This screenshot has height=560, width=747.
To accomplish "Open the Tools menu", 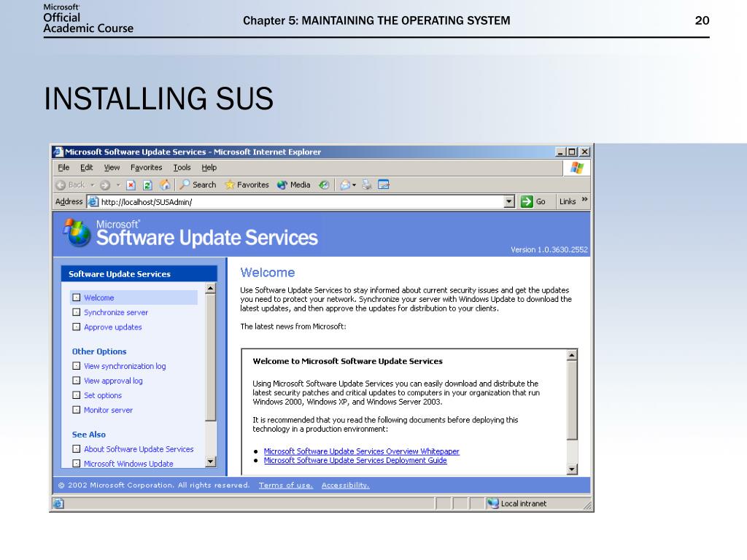I will coord(182,168).
